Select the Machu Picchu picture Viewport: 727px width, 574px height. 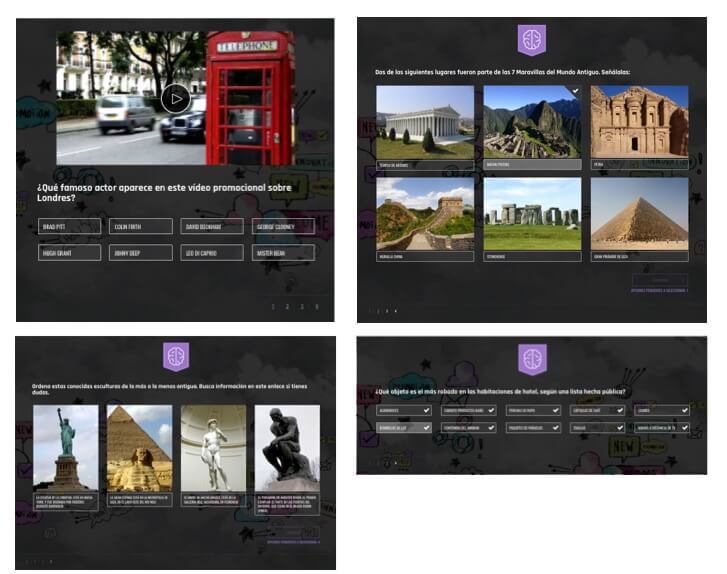[532, 122]
